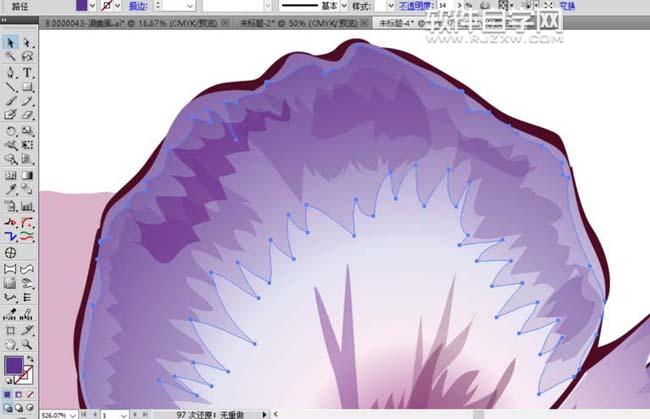Set paint mode to None
Screen dimensions: 650x419
click(x=30, y=395)
